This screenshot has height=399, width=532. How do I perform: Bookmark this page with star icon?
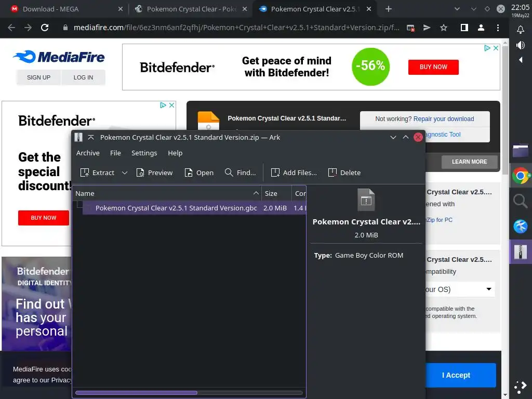pyautogui.click(x=444, y=28)
